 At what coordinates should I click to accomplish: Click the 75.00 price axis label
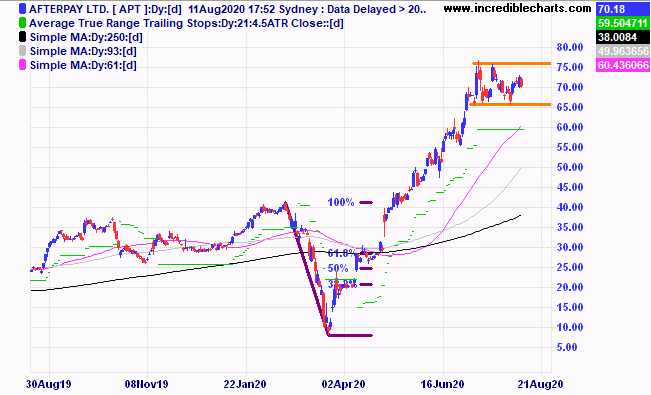click(570, 67)
